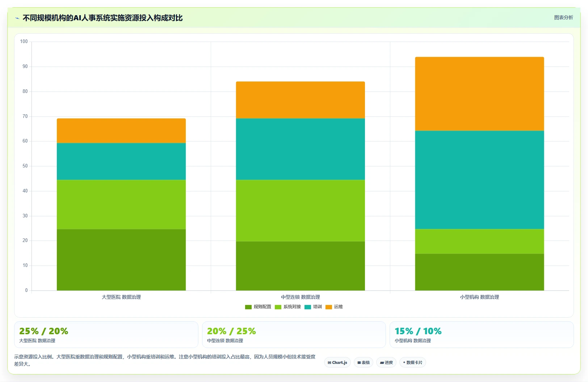
Task: Click the 进度 tag chip
Action: [x=386, y=362]
